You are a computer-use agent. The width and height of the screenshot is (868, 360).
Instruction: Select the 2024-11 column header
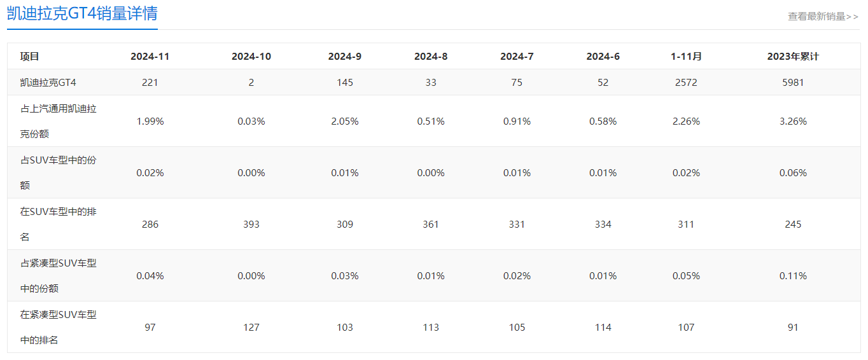150,57
